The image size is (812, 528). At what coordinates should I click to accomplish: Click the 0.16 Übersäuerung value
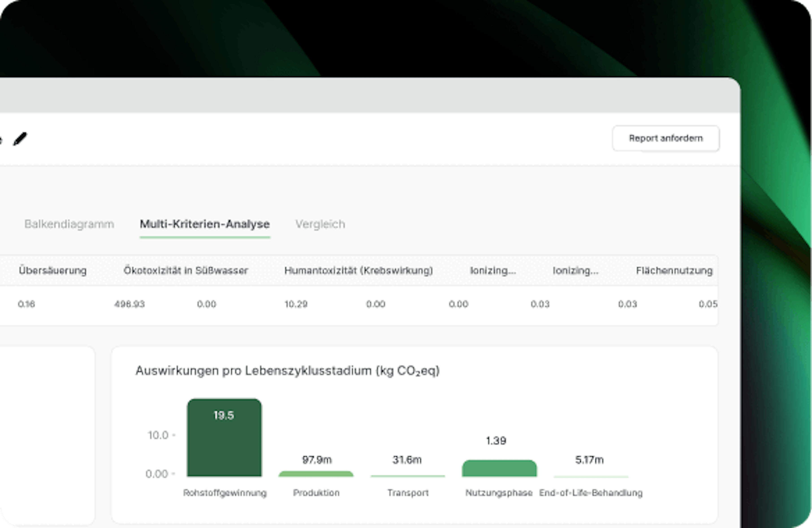tap(26, 304)
